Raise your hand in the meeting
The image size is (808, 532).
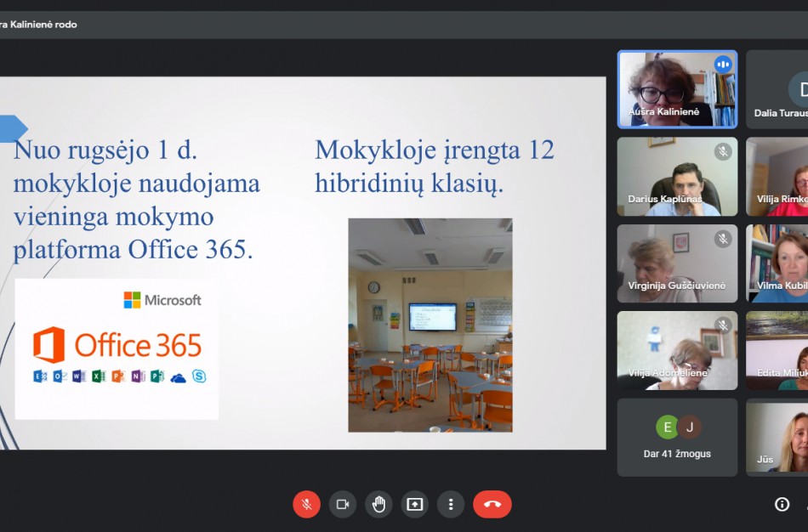[x=378, y=504]
